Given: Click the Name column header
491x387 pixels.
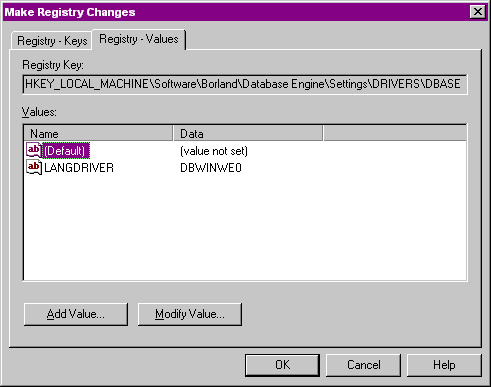Looking at the screenshot, I should click(x=99, y=133).
